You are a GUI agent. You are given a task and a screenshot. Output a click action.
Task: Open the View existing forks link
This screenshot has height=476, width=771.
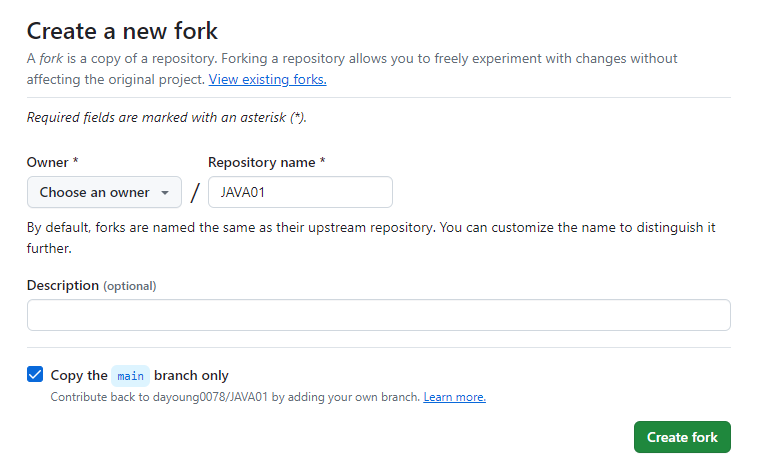(267, 79)
